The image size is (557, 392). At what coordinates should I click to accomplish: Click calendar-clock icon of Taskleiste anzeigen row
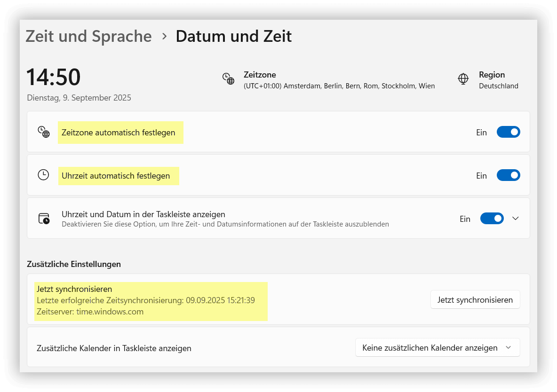(x=44, y=219)
